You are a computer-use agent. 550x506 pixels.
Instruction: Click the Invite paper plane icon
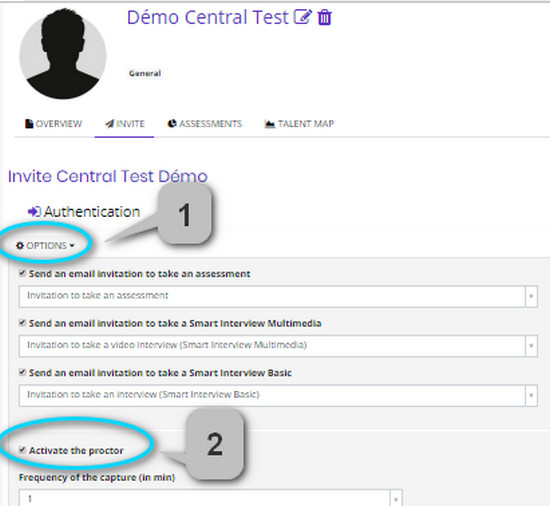(x=110, y=124)
